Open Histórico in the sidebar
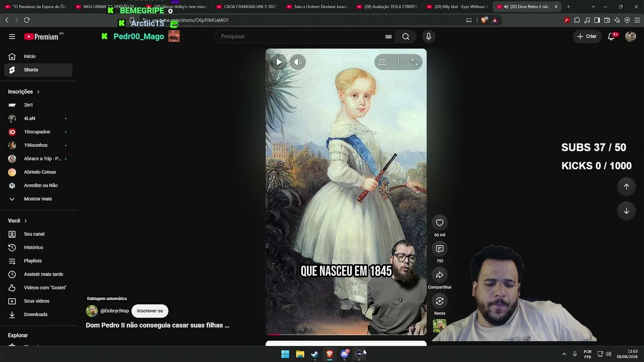 [x=38, y=247]
